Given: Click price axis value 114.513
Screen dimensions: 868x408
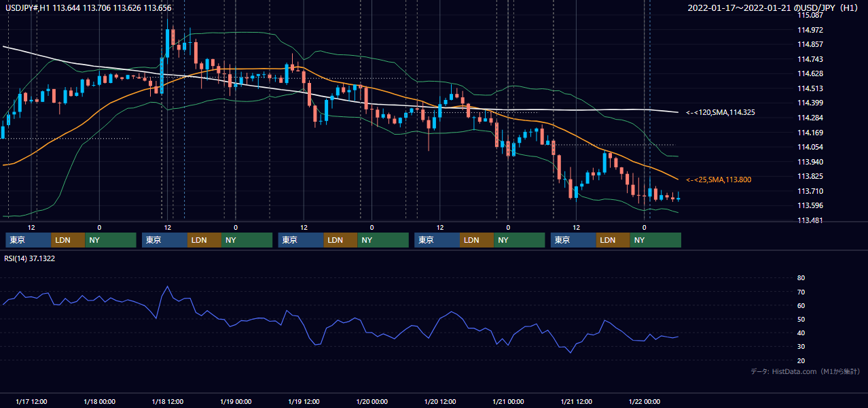Looking at the screenshot, I should [810, 88].
